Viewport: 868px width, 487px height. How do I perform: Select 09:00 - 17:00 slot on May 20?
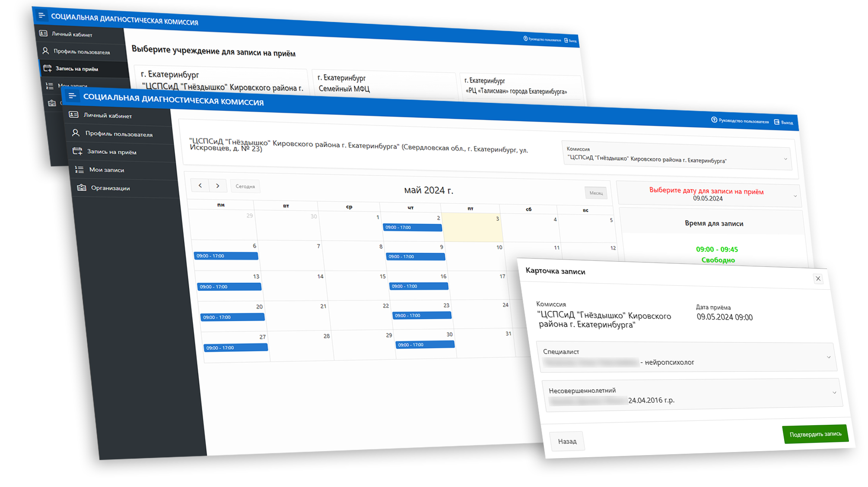232,317
